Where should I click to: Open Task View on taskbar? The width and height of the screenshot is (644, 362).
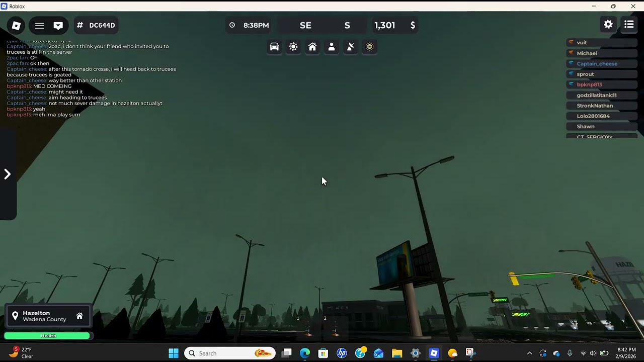click(x=287, y=353)
